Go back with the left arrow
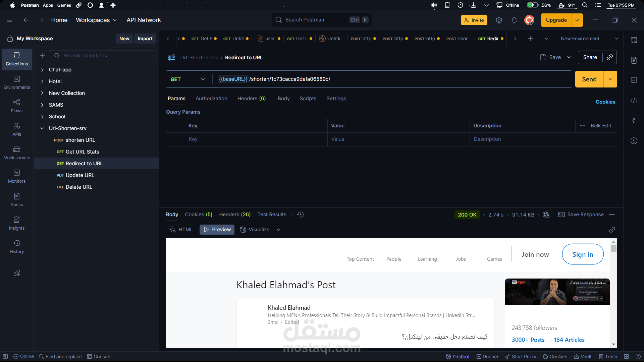The image size is (644, 362). pos(26,20)
